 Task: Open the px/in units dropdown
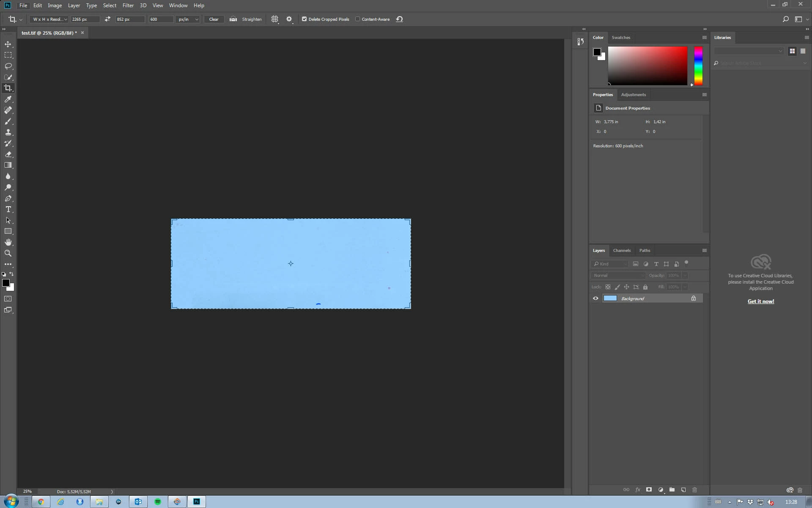coord(188,19)
